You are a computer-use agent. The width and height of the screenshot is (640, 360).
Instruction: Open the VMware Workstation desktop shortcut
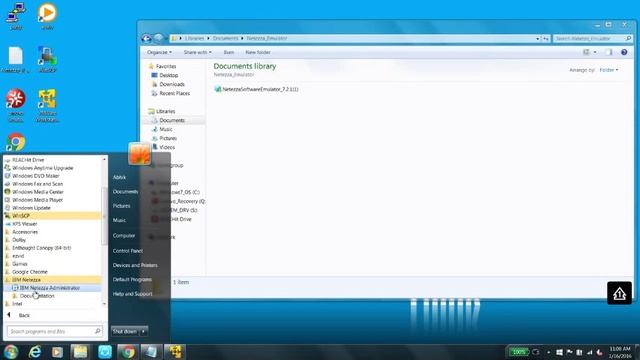(47, 105)
